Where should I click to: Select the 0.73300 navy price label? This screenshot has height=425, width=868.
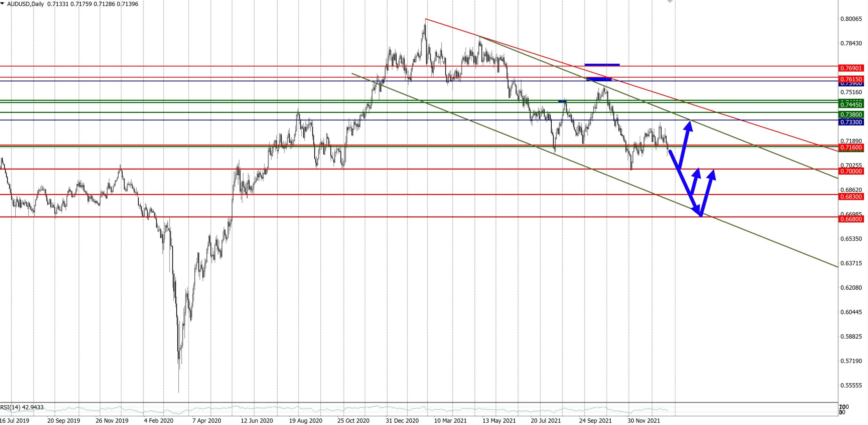(x=851, y=122)
